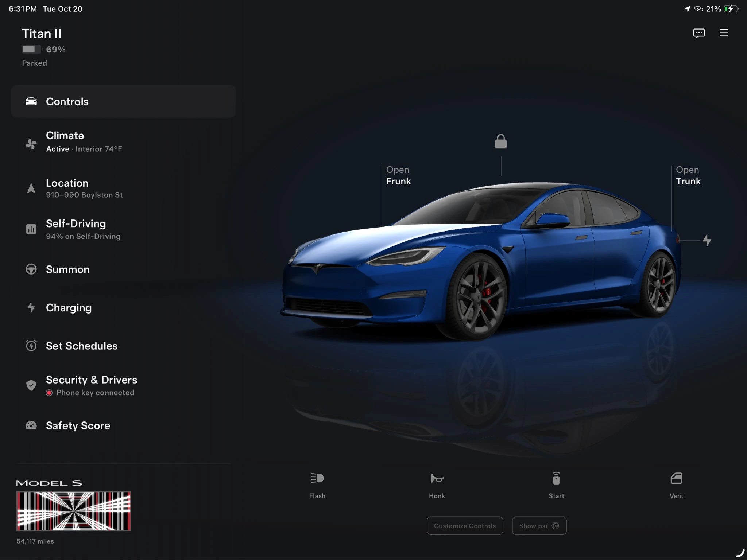Tap the lock icon above the car

coord(501,141)
